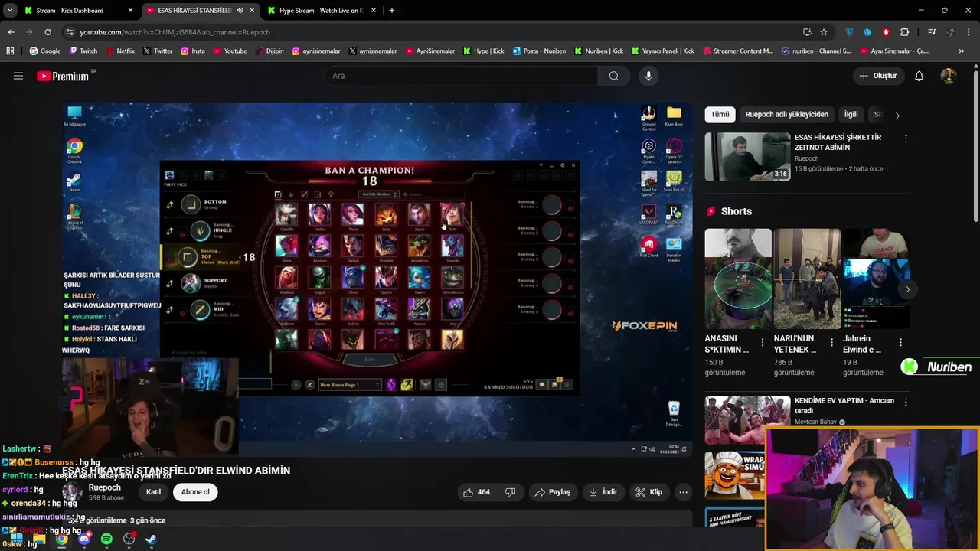Open a new browser tab

[x=392, y=11]
